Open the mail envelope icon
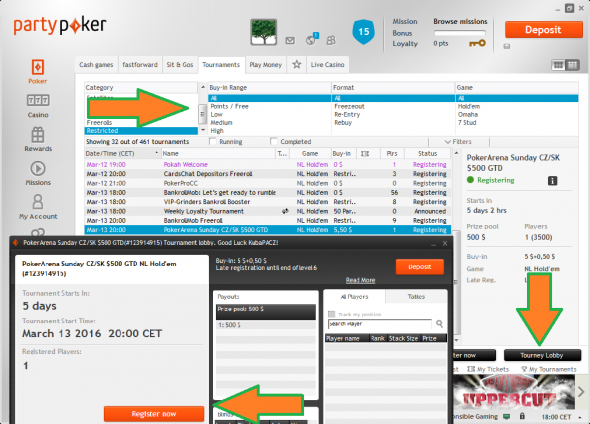 (290, 40)
